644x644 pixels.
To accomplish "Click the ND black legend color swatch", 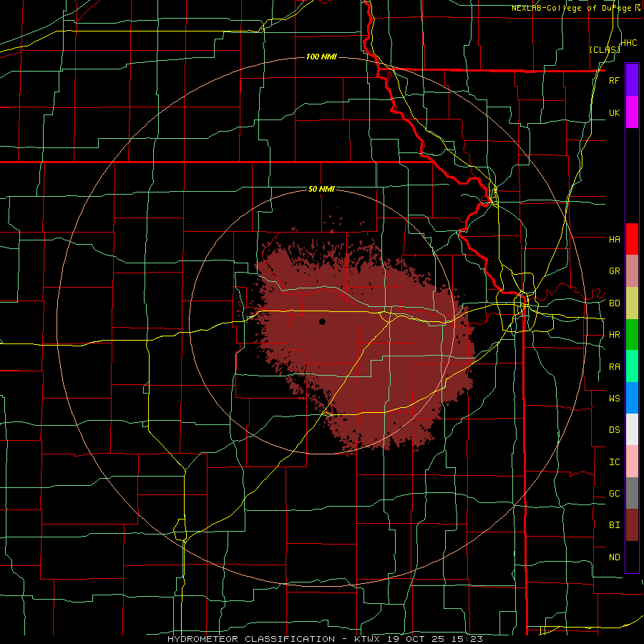I will [632, 557].
